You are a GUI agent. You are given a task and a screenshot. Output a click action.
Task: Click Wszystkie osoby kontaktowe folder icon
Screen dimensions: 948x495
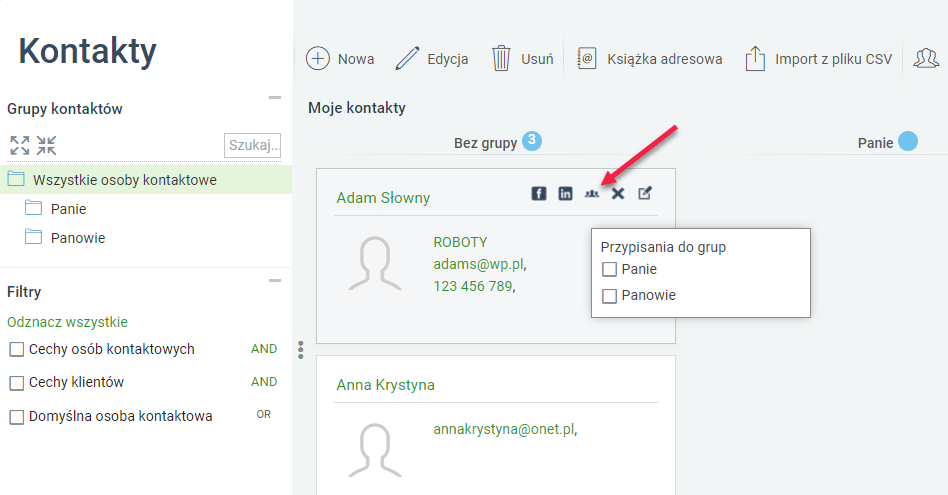[16, 179]
